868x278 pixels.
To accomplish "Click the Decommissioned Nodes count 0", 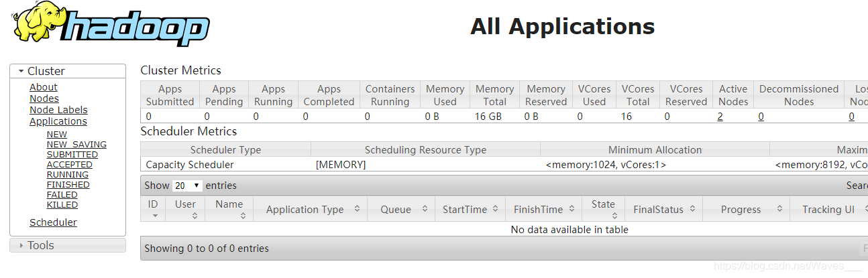I will point(761,117).
